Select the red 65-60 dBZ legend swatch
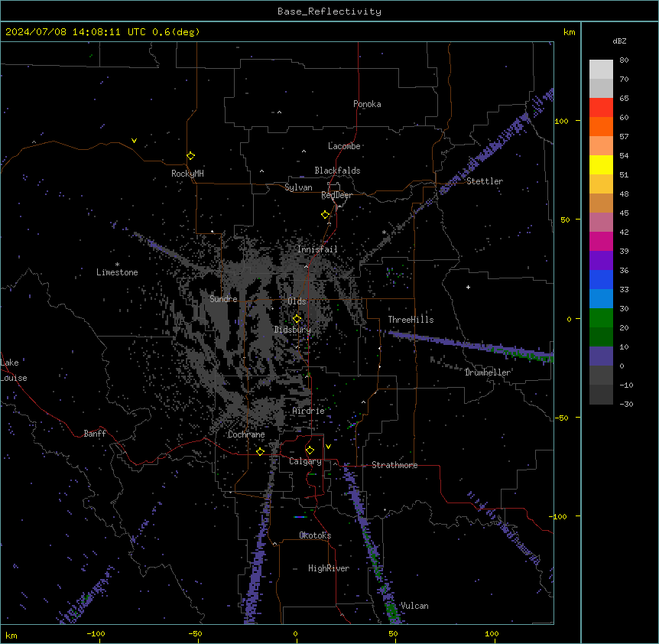The height and width of the screenshot is (644, 659). point(601,108)
